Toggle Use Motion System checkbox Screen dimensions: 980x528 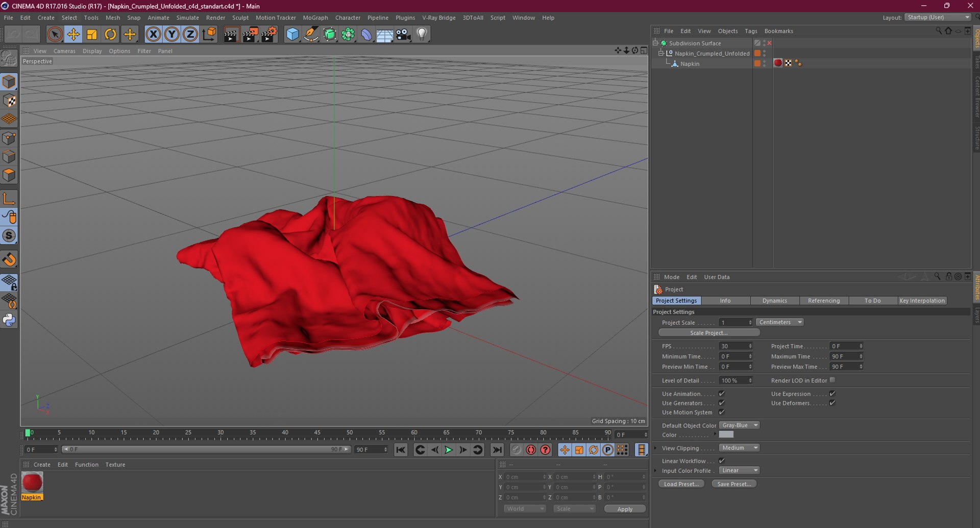click(722, 412)
